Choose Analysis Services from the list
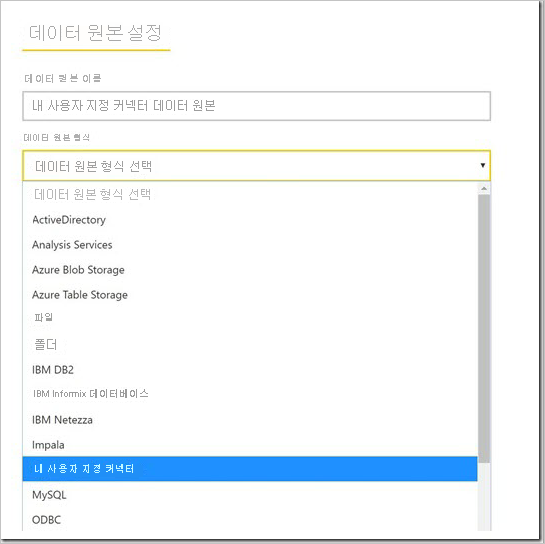 click(x=250, y=245)
